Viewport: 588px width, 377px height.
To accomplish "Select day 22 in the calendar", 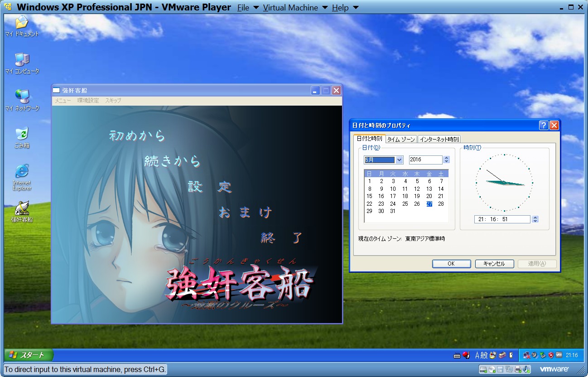I will coord(370,204).
